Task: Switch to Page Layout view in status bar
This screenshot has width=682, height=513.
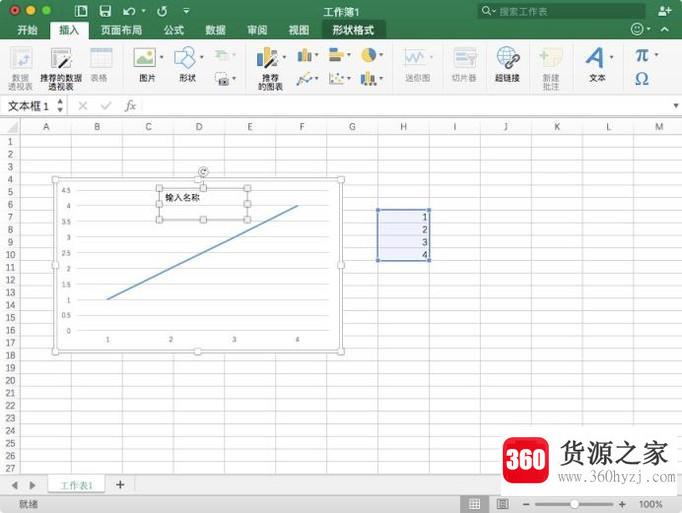Action: (502, 504)
